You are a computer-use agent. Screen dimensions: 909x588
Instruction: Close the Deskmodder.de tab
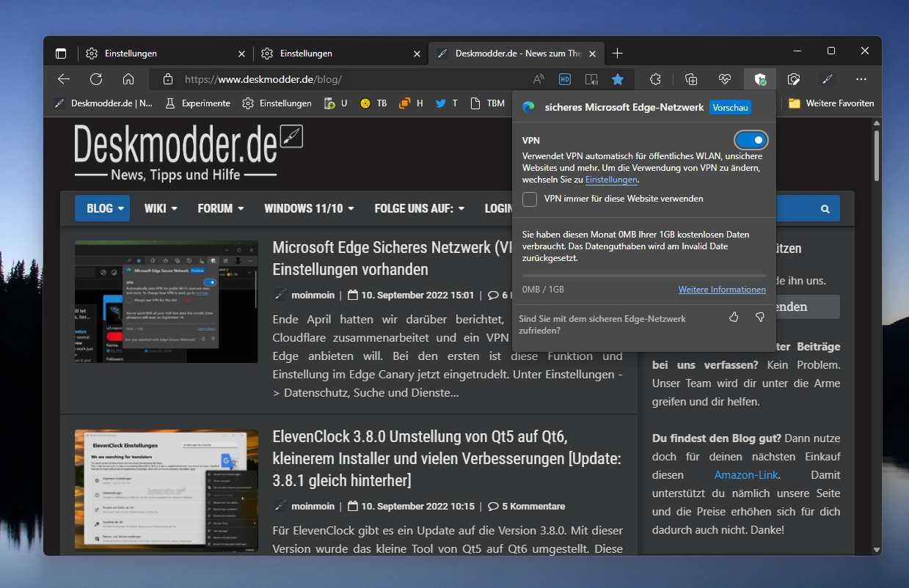click(x=593, y=54)
